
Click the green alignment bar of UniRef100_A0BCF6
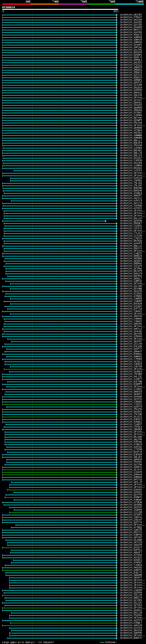[60, 570]
